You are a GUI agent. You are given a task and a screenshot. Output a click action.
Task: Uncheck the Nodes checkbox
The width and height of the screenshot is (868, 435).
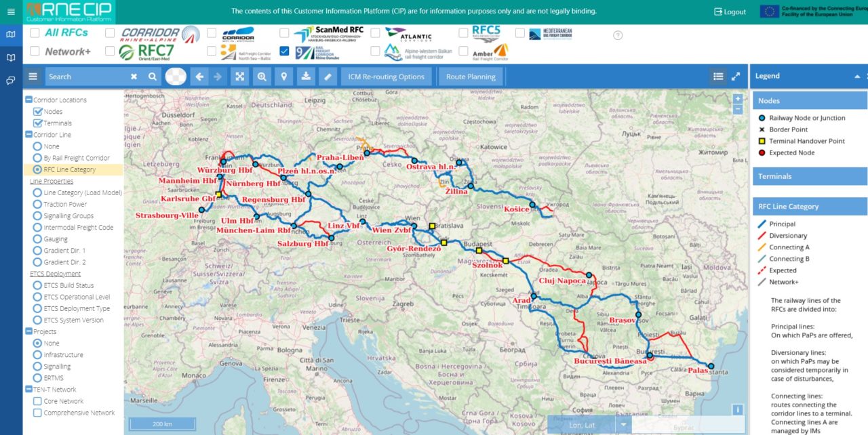click(38, 112)
